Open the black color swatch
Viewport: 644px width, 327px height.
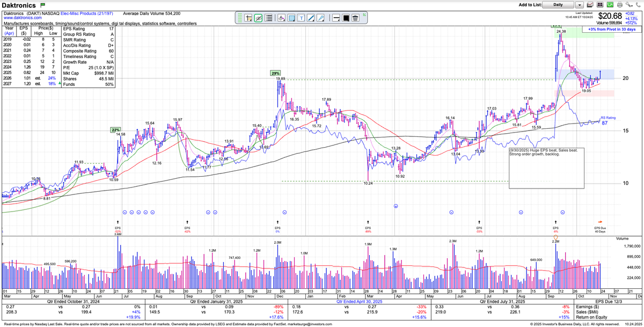(346, 18)
